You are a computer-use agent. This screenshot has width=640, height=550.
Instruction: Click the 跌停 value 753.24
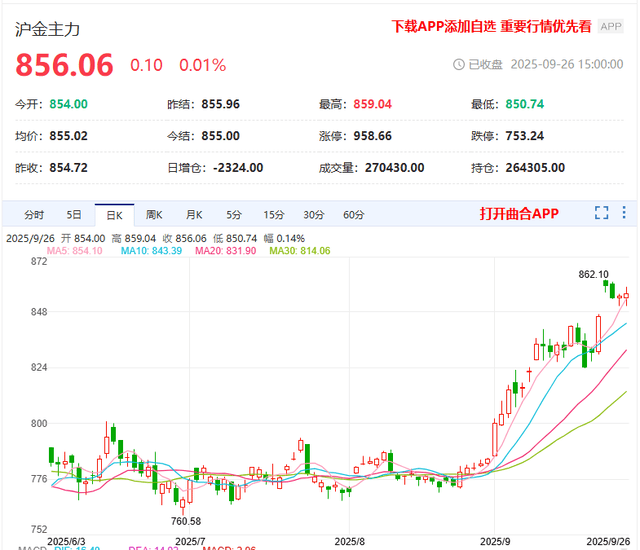click(524, 136)
